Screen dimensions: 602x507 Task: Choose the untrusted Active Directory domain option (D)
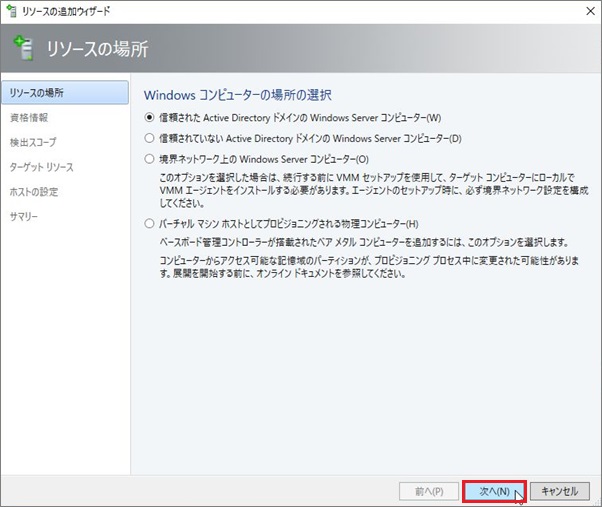pyautogui.click(x=150, y=138)
